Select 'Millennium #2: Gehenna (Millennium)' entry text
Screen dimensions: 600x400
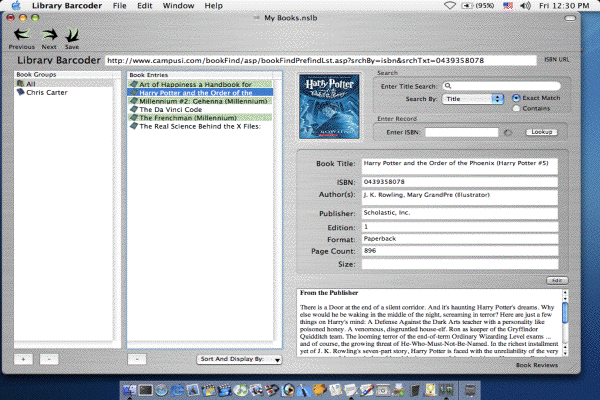coord(203,101)
